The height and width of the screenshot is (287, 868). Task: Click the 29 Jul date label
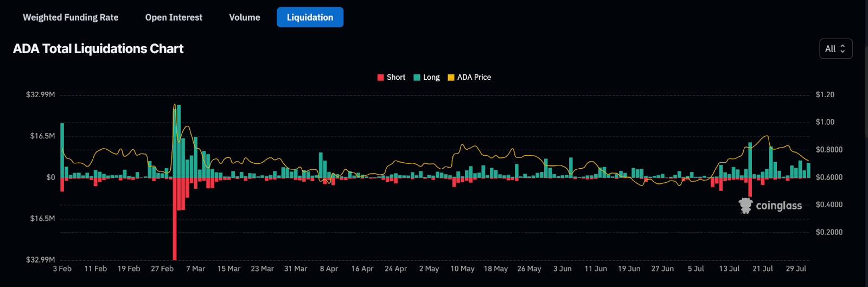tap(796, 269)
